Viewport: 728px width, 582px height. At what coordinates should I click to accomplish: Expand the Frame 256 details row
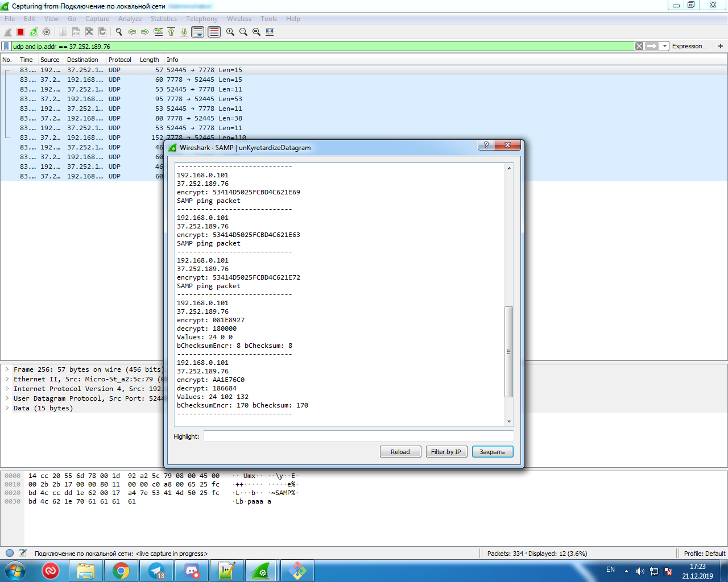click(7, 369)
